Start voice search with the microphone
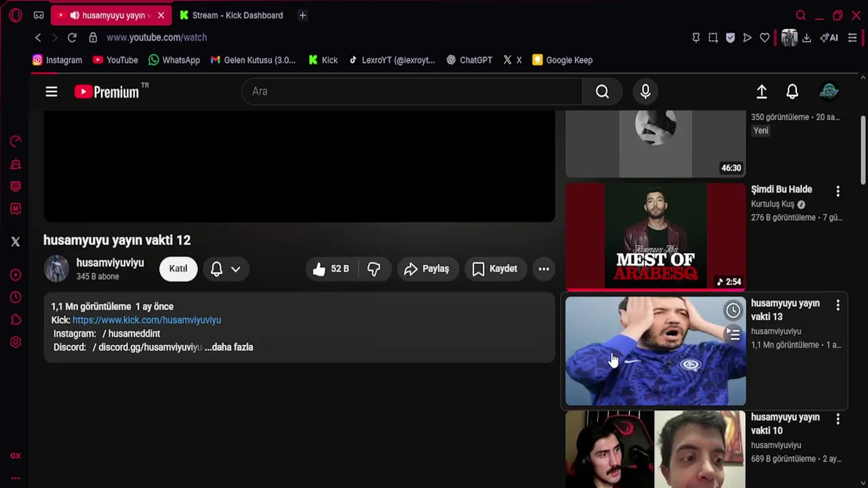Image resolution: width=868 pixels, height=488 pixels. 646,91
